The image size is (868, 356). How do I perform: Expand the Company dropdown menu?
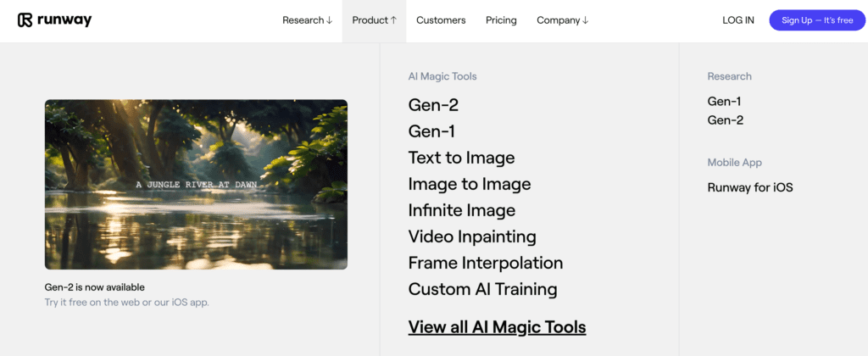563,20
